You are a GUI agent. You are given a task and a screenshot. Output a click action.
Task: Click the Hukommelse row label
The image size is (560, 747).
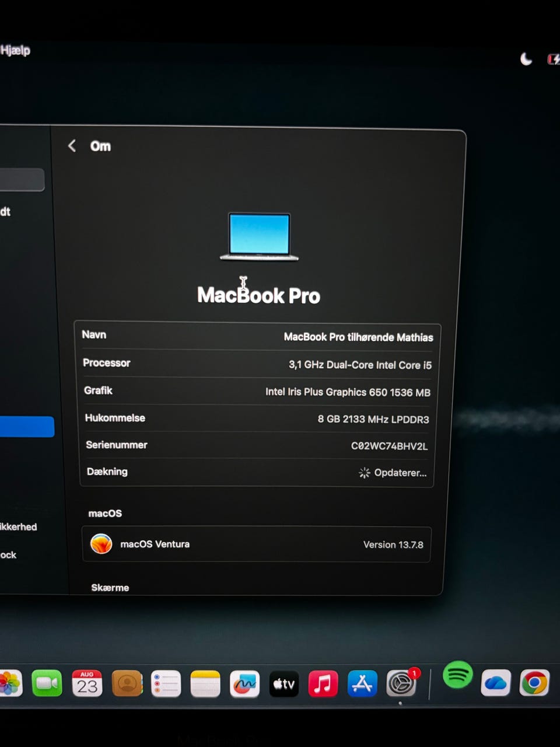tap(115, 418)
